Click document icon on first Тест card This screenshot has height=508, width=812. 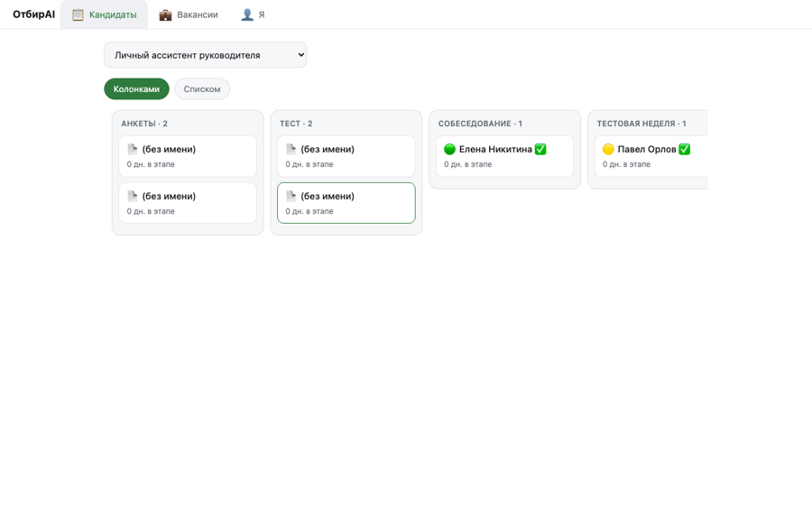tap(291, 149)
